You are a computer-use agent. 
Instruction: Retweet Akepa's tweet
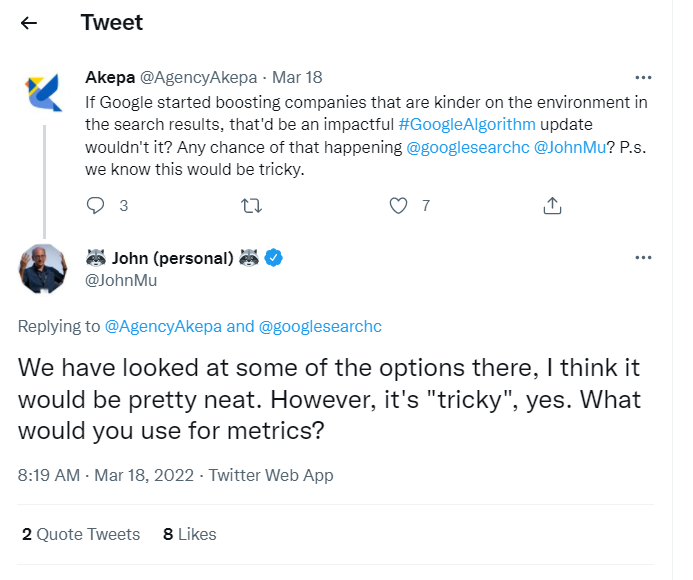(251, 206)
